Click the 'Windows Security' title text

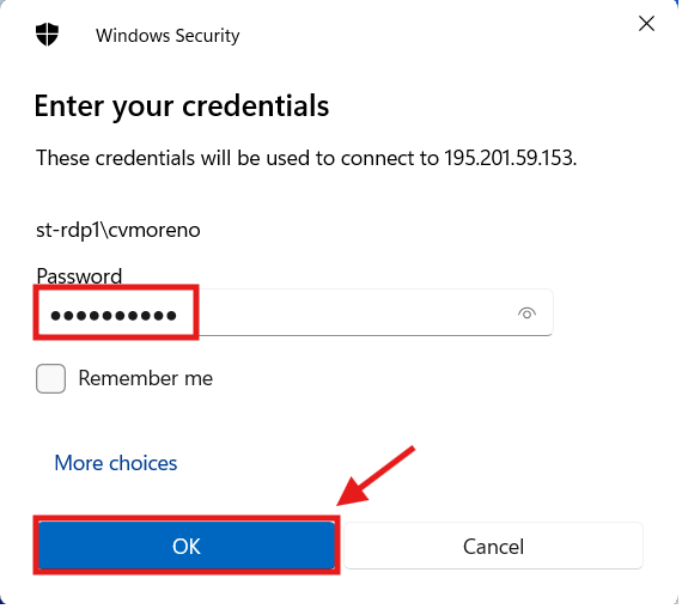coord(167,36)
